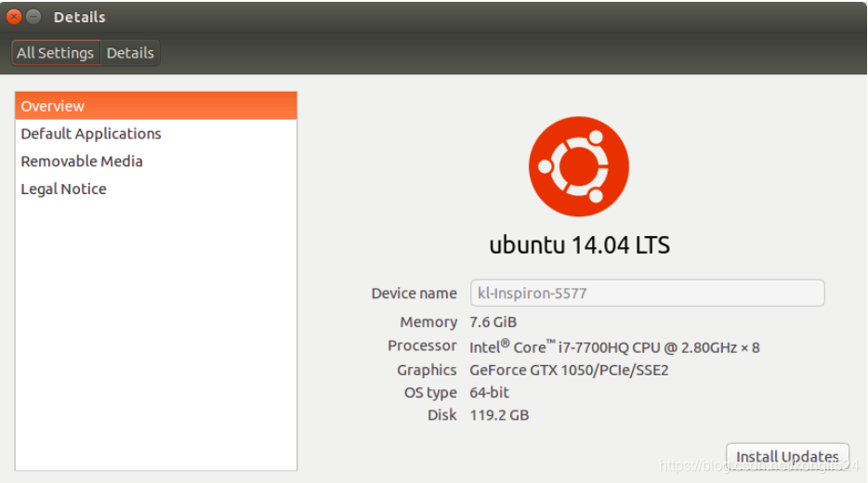Click the All Settings button

(x=56, y=53)
